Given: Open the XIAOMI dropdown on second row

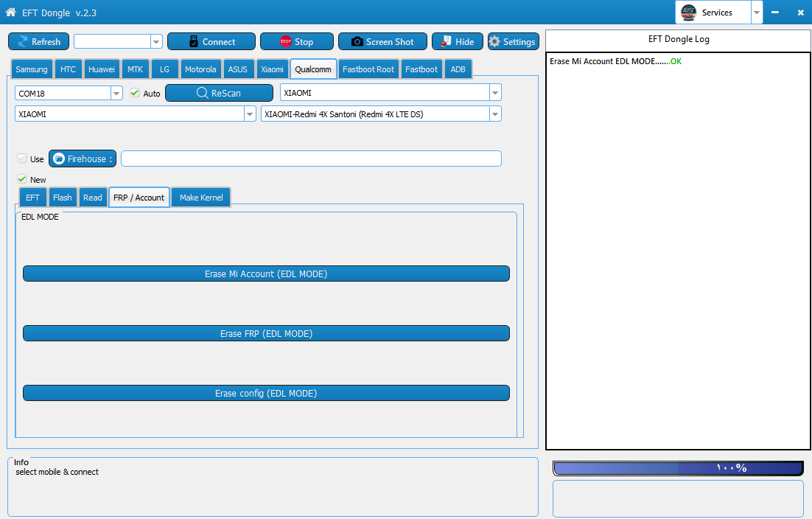Looking at the screenshot, I should (250, 114).
